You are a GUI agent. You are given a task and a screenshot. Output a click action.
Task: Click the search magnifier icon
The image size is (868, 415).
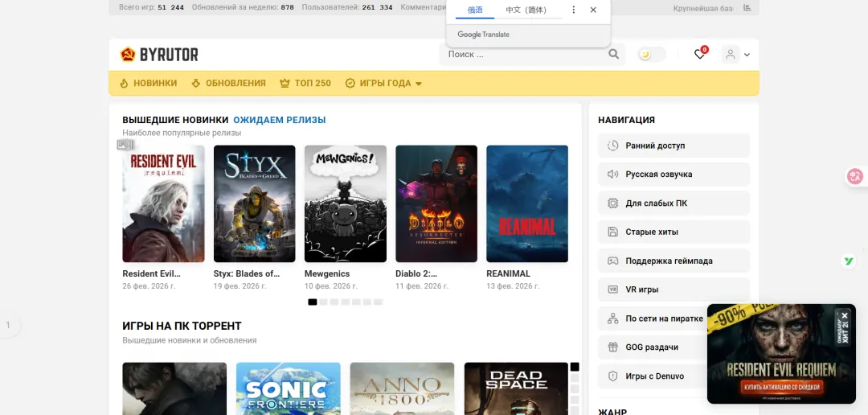click(x=613, y=55)
